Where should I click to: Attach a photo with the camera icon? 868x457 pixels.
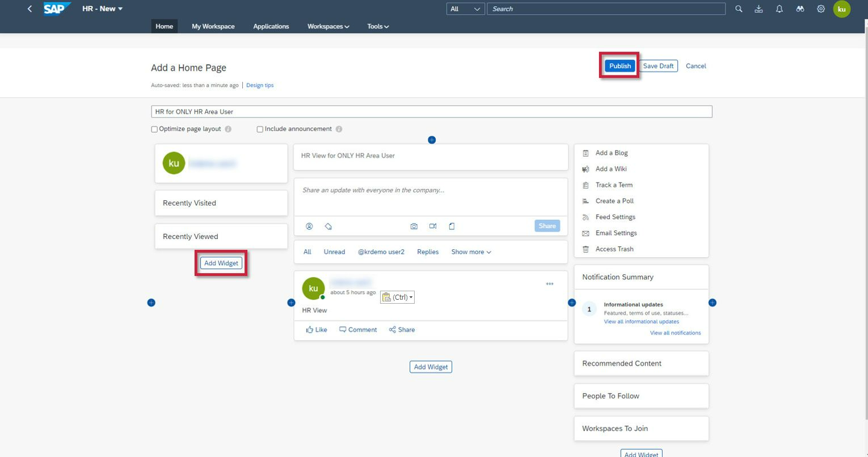414,226
